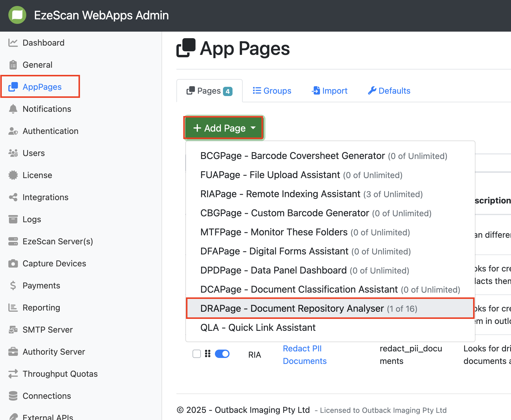Image resolution: width=511 pixels, height=420 pixels.
Task: Click the Notifications bell icon
Action: coord(13,109)
